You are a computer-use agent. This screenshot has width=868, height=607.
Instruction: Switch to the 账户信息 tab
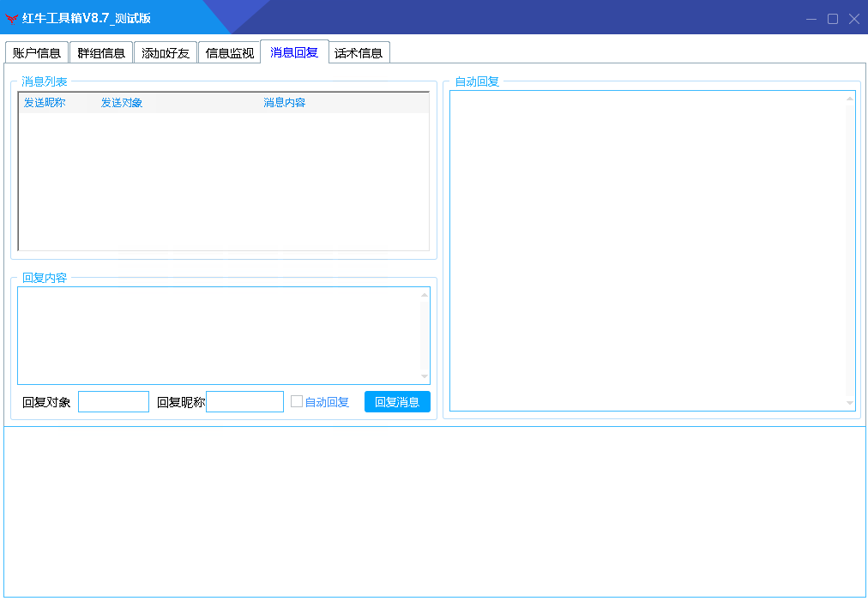pos(36,53)
